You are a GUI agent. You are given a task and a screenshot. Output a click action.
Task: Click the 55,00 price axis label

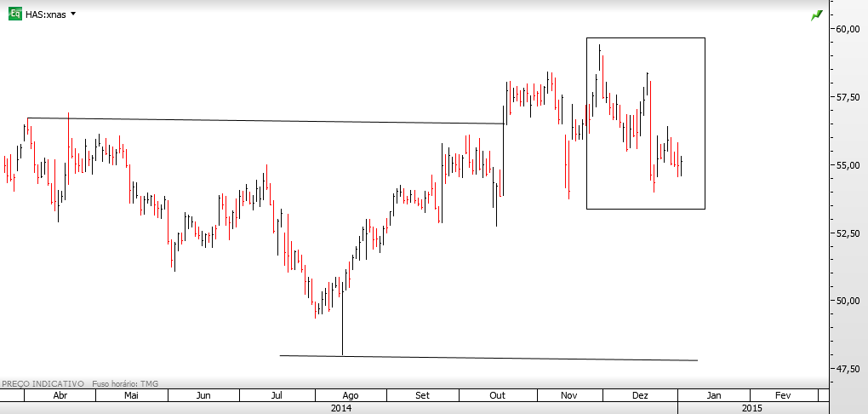[848, 165]
